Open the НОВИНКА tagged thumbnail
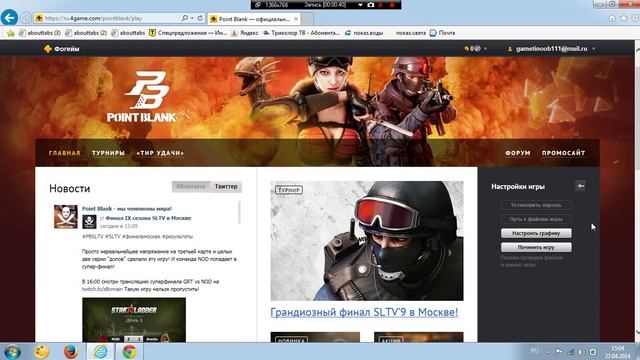 click(315, 337)
